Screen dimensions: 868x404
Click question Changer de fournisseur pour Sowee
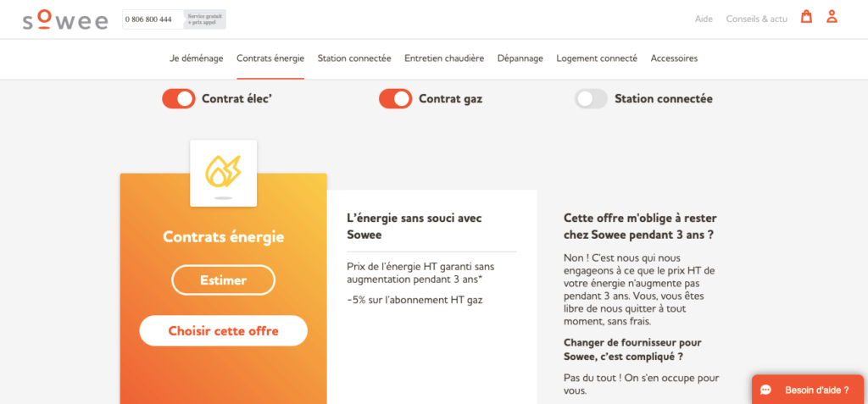tap(632, 350)
